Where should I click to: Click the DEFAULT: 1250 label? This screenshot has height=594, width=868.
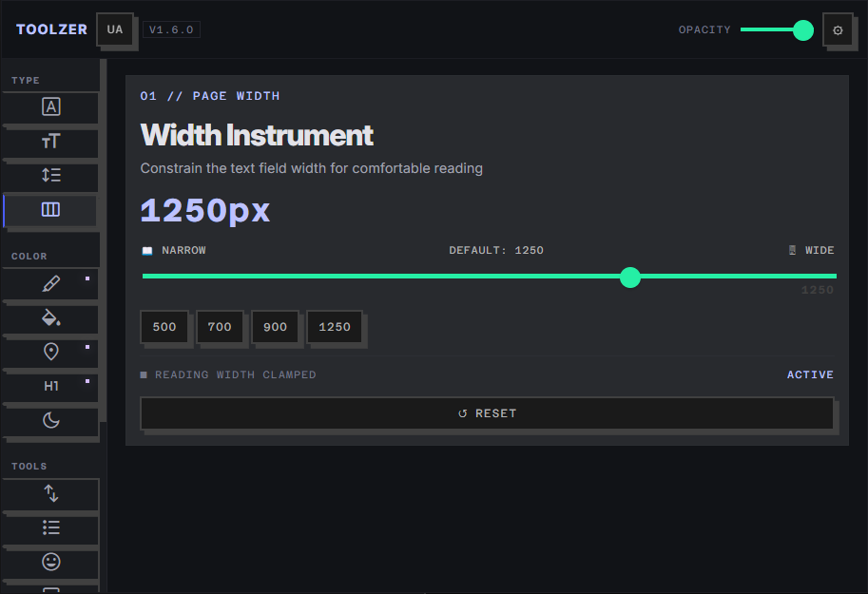(x=496, y=250)
